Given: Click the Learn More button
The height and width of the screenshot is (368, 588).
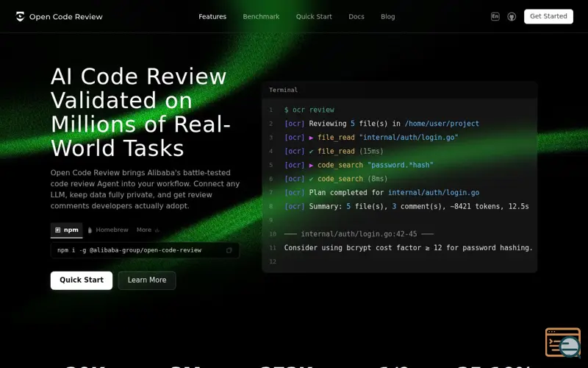Looking at the screenshot, I should pyautogui.click(x=147, y=280).
